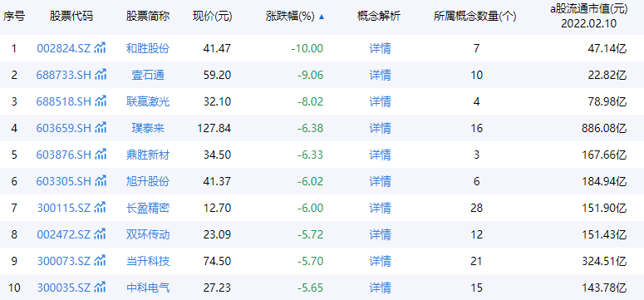Open stock code 300115.SZ
Image resolution: width=644 pixels, height=300 pixels.
tap(64, 209)
